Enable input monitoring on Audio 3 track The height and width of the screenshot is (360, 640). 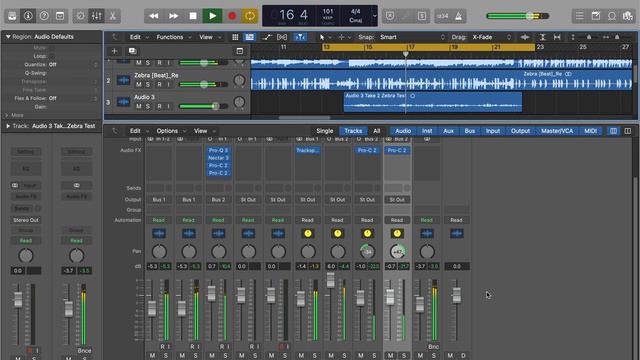pos(168,106)
